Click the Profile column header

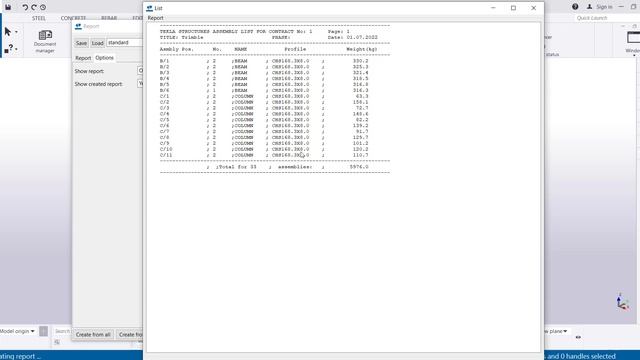tap(295, 49)
